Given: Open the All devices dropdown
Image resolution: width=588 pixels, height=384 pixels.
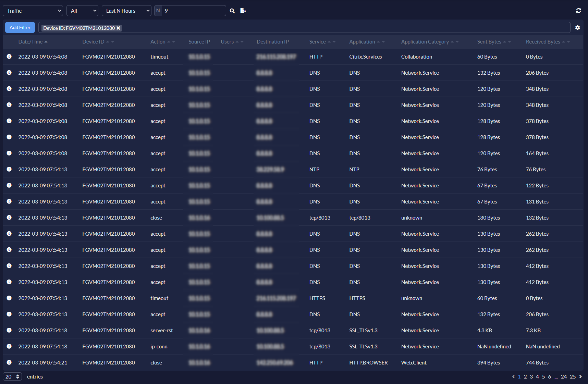Looking at the screenshot, I should (82, 11).
